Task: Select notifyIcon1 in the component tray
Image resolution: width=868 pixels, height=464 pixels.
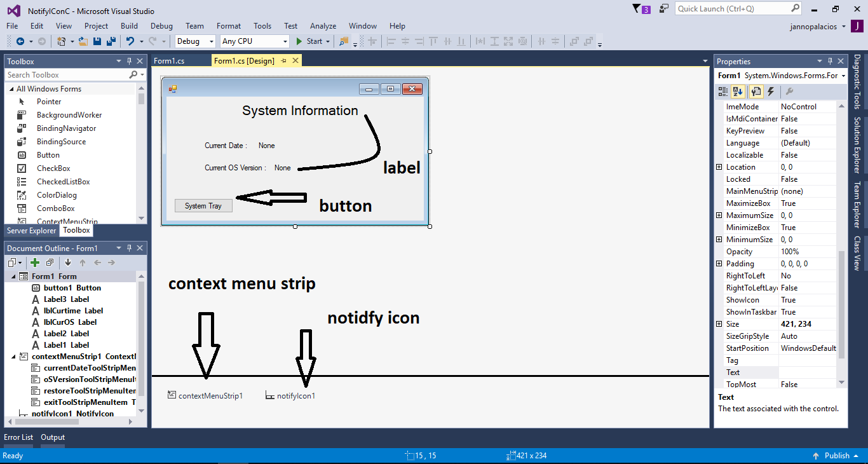Action: coord(290,396)
